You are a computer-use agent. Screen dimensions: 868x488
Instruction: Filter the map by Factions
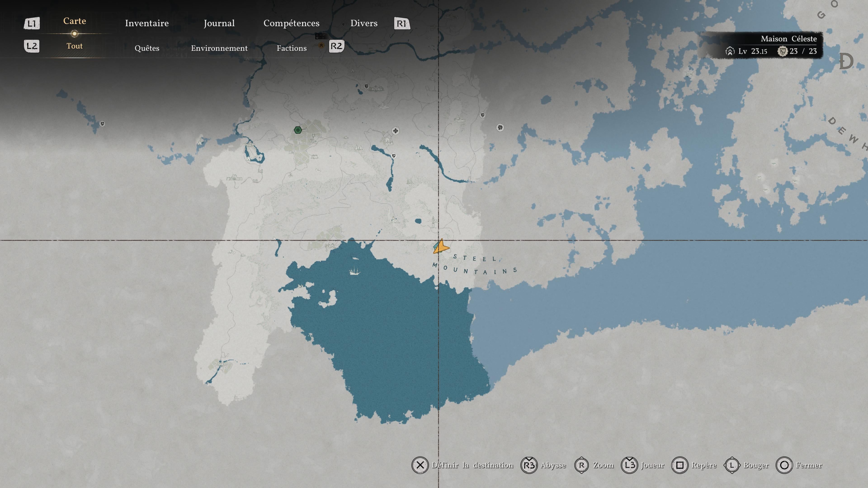[292, 48]
